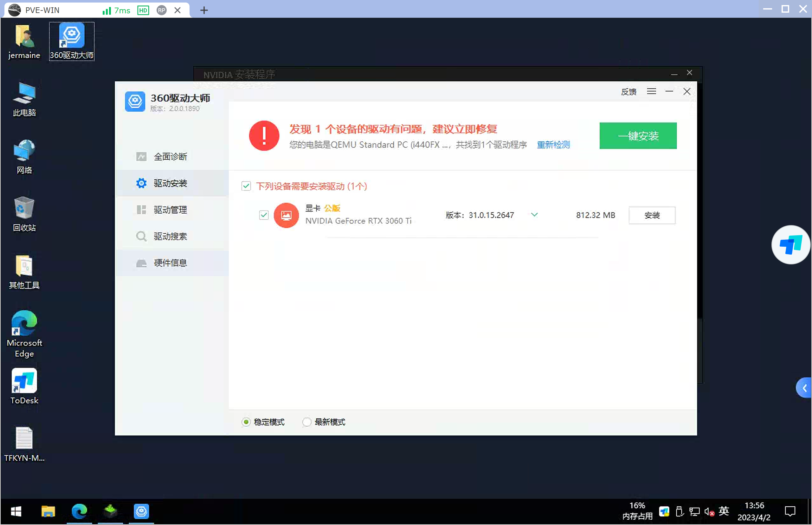Click the red warning exclamation icon
The height and width of the screenshot is (525, 812).
(x=264, y=136)
